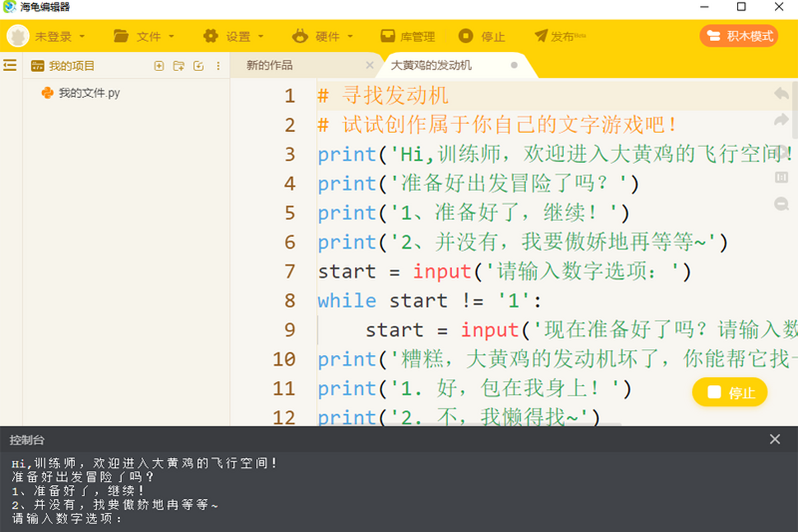Switch to 积木模式 block mode
This screenshot has width=798, height=532.
pyautogui.click(x=739, y=36)
